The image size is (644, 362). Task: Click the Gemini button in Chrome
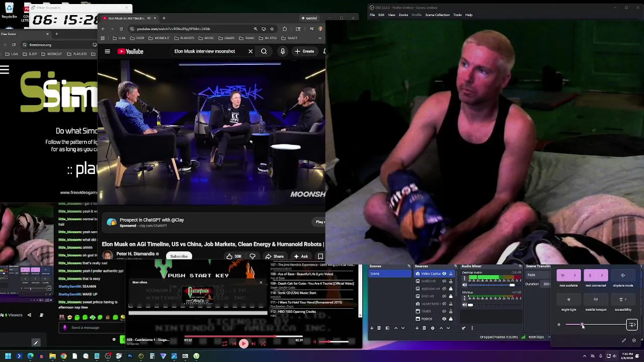click(309, 18)
